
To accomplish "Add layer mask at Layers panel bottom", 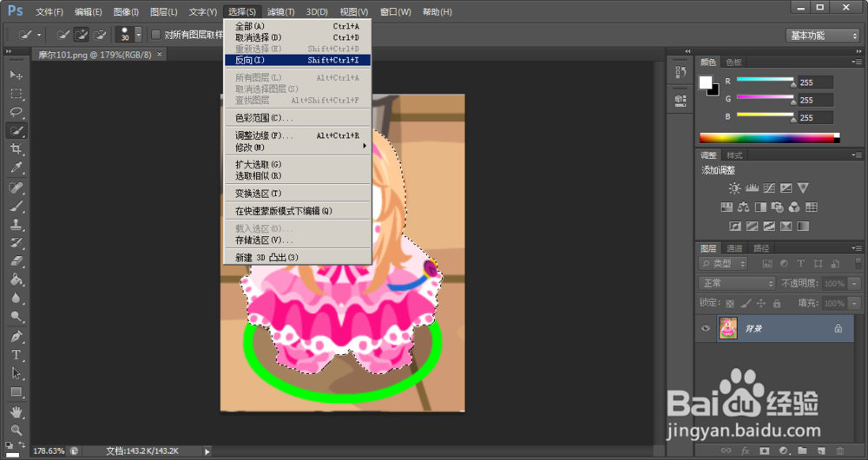I will pos(765,451).
